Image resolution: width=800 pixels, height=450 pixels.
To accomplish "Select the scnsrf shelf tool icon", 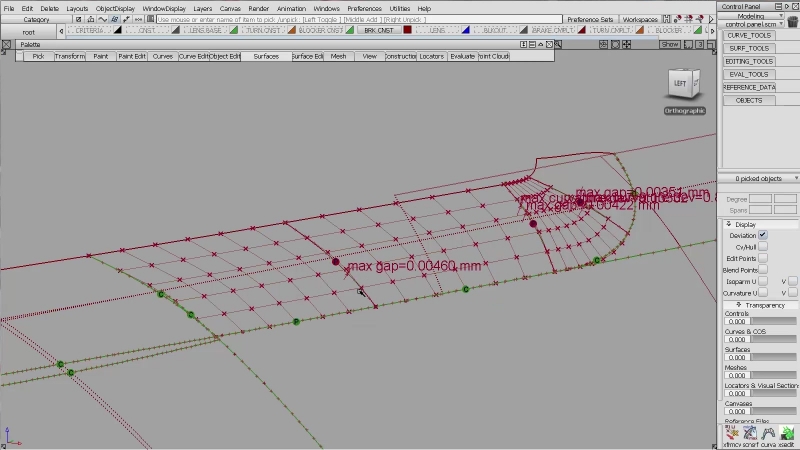I will coord(750,433).
